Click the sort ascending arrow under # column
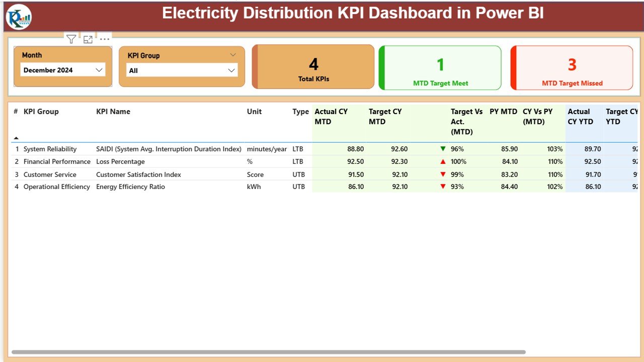The image size is (644, 362). [x=16, y=138]
